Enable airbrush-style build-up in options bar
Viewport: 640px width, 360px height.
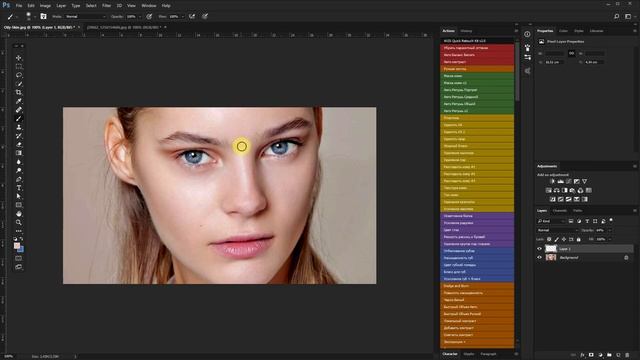click(192, 16)
